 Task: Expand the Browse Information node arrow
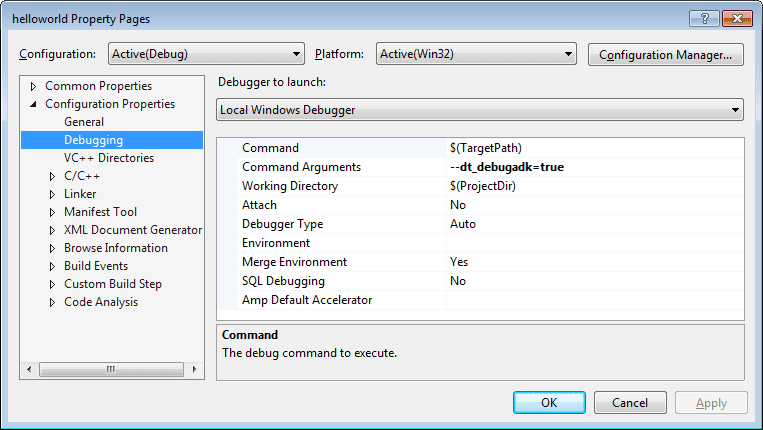(x=52, y=248)
